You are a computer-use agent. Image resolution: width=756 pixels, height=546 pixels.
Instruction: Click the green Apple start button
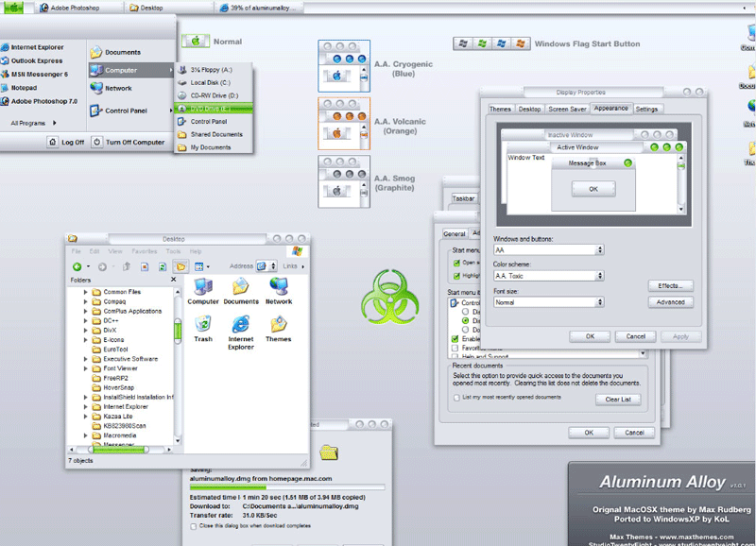tap(16, 7)
